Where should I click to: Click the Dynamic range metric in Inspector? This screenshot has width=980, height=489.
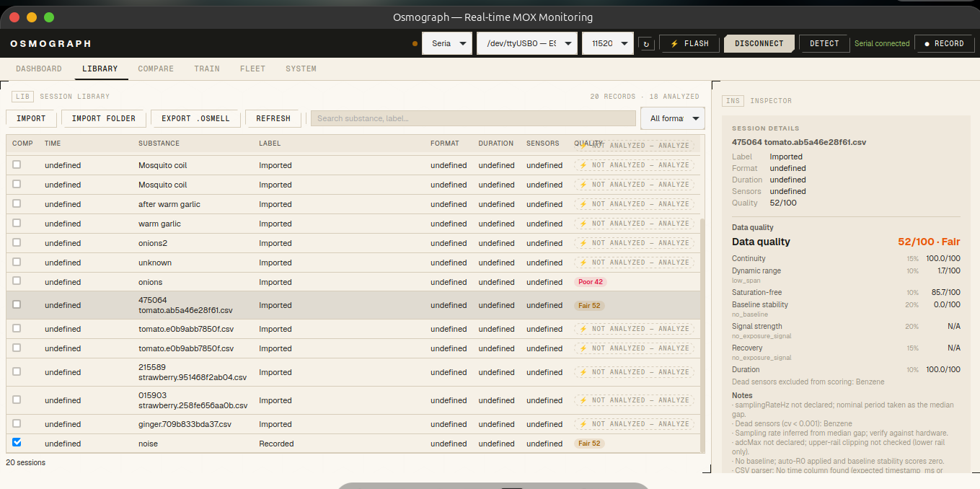(x=846, y=274)
